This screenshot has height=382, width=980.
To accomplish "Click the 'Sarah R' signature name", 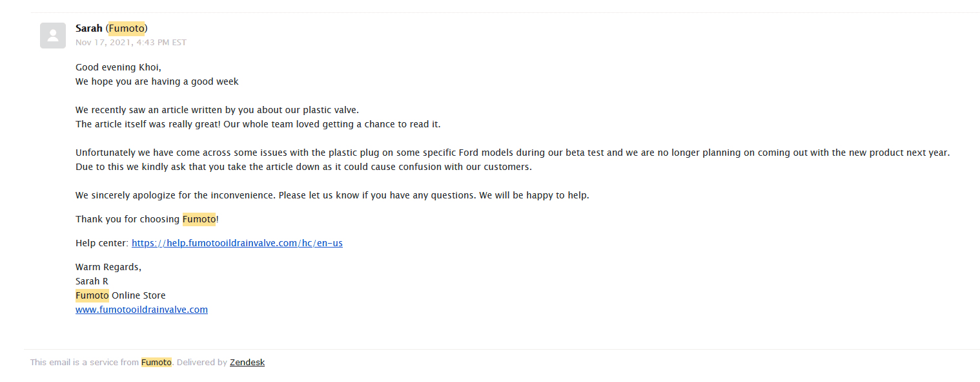I will coord(92,281).
